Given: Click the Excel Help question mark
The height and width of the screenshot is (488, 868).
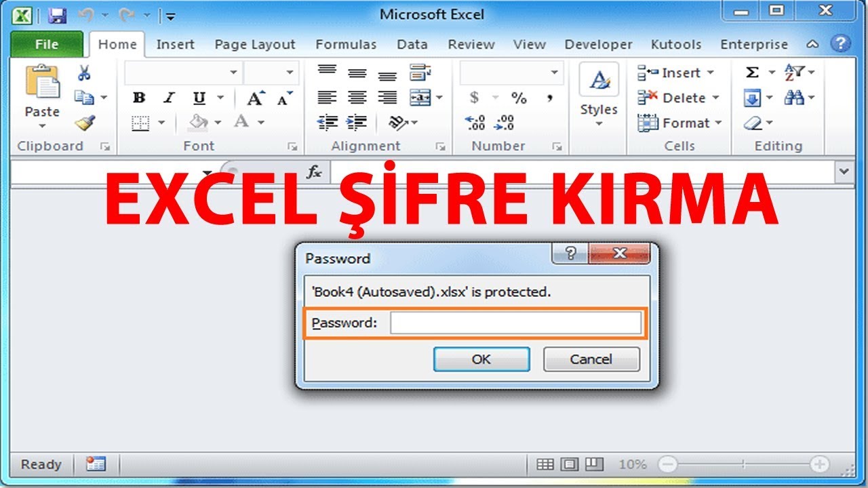Looking at the screenshot, I should [840, 44].
